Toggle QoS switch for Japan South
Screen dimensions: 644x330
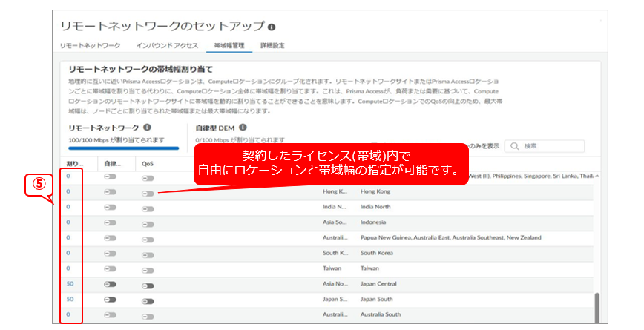tap(148, 301)
